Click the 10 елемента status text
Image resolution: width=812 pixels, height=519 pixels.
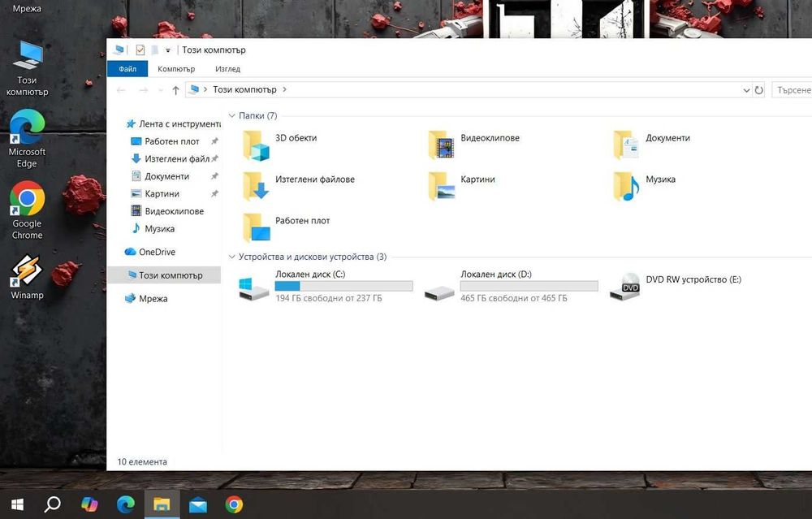pos(142,462)
